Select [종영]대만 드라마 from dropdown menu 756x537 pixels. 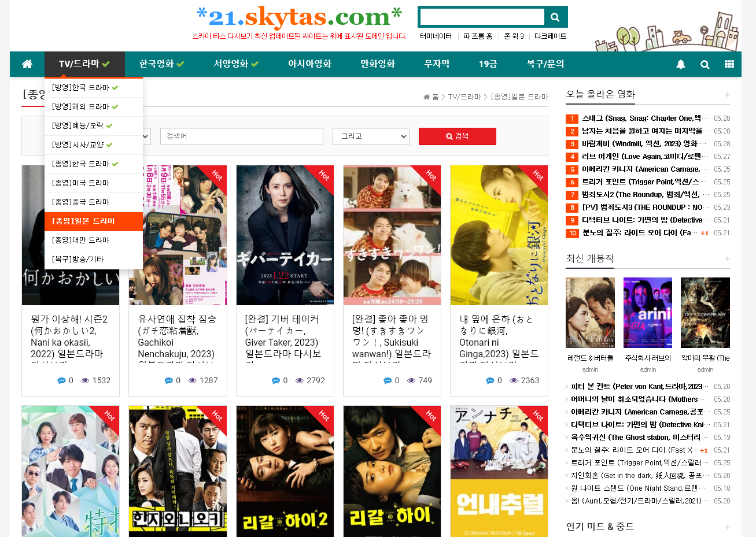94,240
